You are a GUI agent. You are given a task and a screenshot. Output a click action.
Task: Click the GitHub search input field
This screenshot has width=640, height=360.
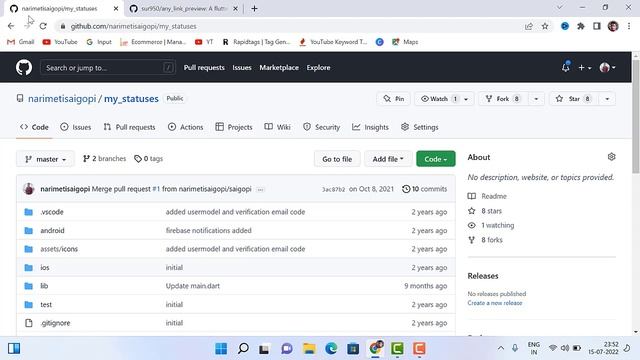point(108,68)
